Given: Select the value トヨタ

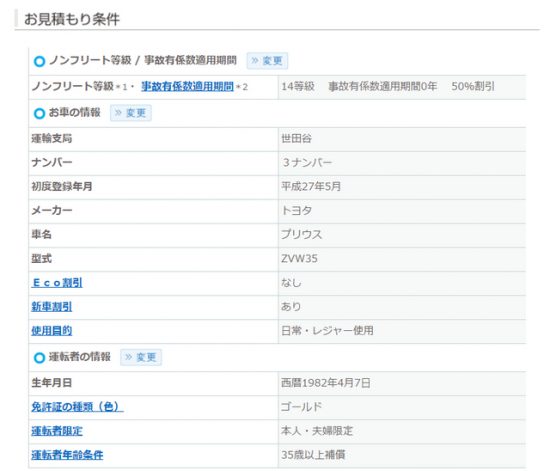Looking at the screenshot, I should (296, 210).
